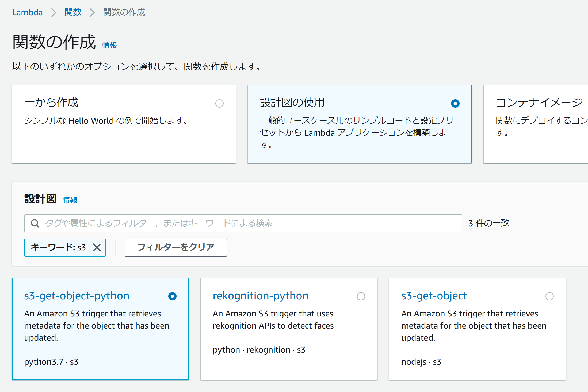Click the 'python · rekognition · s3' tags
Image resolution: width=588 pixels, height=392 pixels.
point(259,350)
